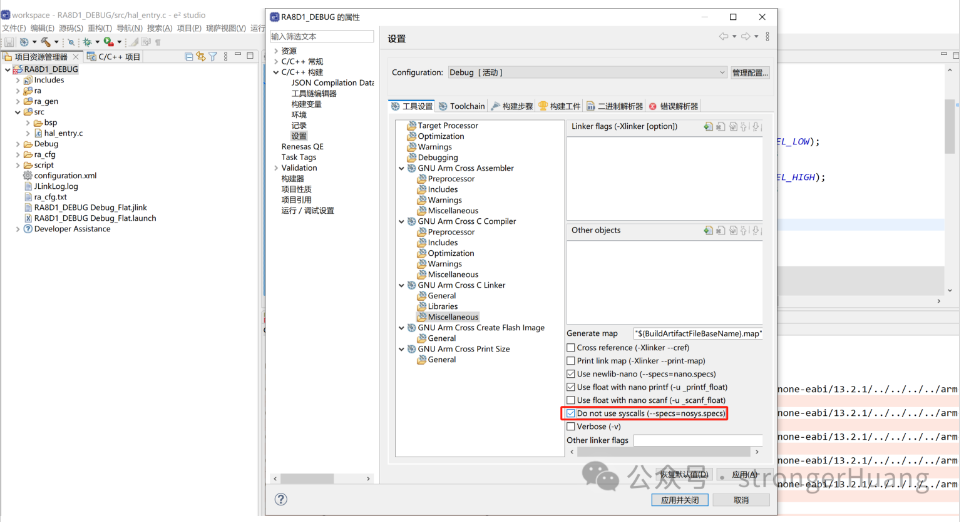Screen dimensions: 960x522
Task: Enable Print link map checkbox
Action: point(571,361)
